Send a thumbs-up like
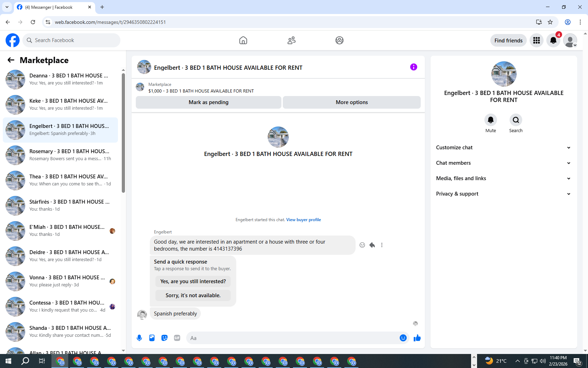Image resolution: width=588 pixels, height=368 pixels. [x=417, y=338]
